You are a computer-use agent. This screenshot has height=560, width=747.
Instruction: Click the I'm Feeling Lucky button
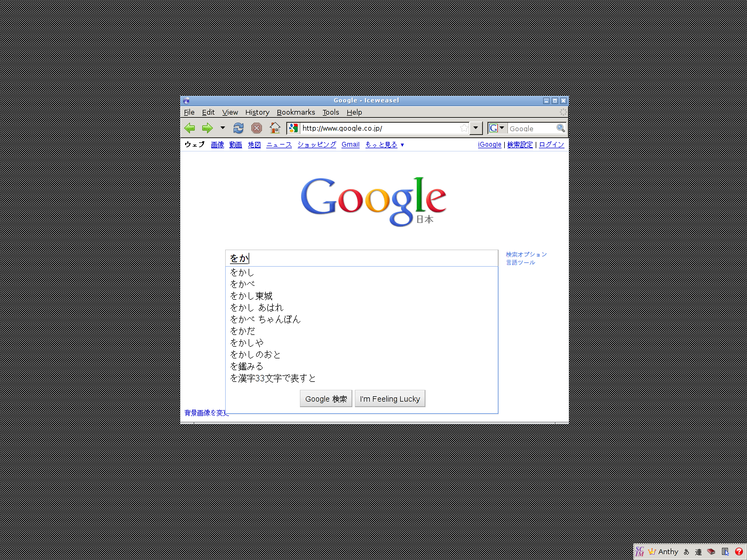pyautogui.click(x=390, y=399)
